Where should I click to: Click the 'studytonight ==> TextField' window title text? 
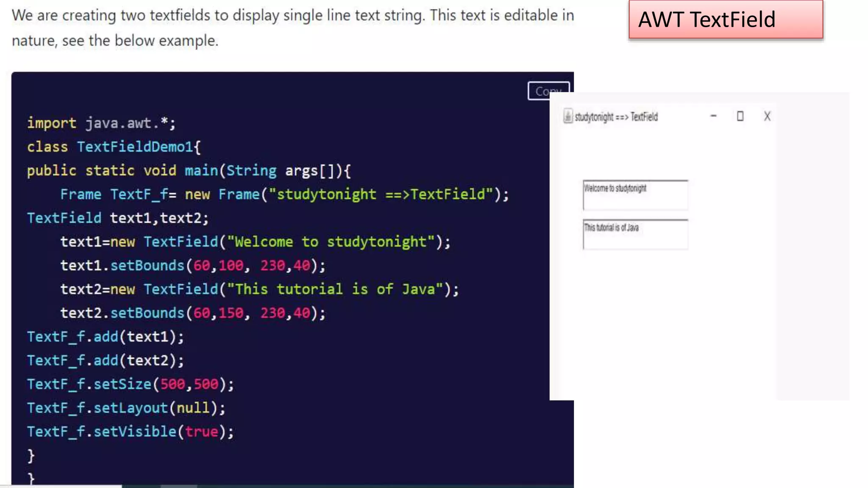(x=616, y=117)
